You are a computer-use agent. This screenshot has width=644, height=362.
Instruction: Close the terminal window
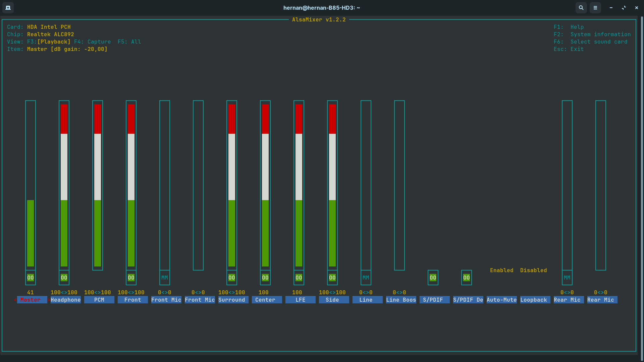click(x=637, y=7)
